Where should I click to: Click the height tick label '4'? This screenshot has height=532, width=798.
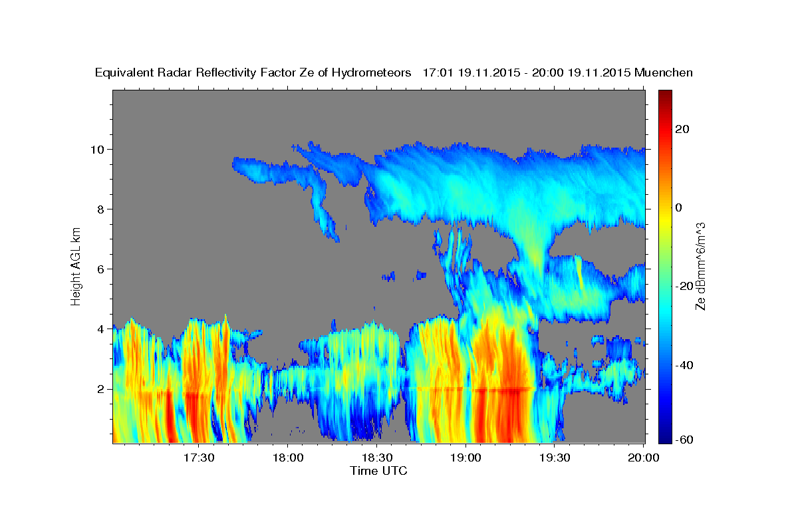(102, 329)
